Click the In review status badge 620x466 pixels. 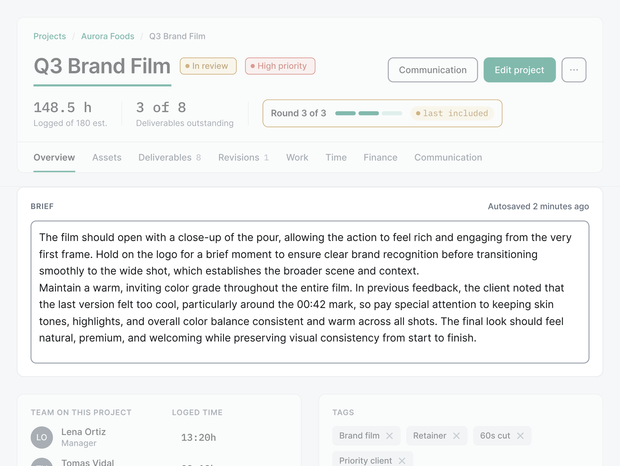point(208,66)
